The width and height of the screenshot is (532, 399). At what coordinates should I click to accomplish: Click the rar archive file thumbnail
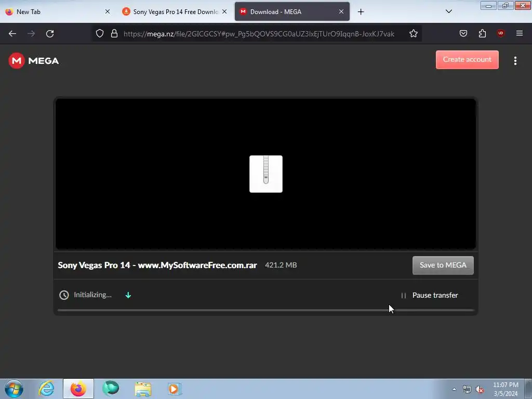[265, 174]
